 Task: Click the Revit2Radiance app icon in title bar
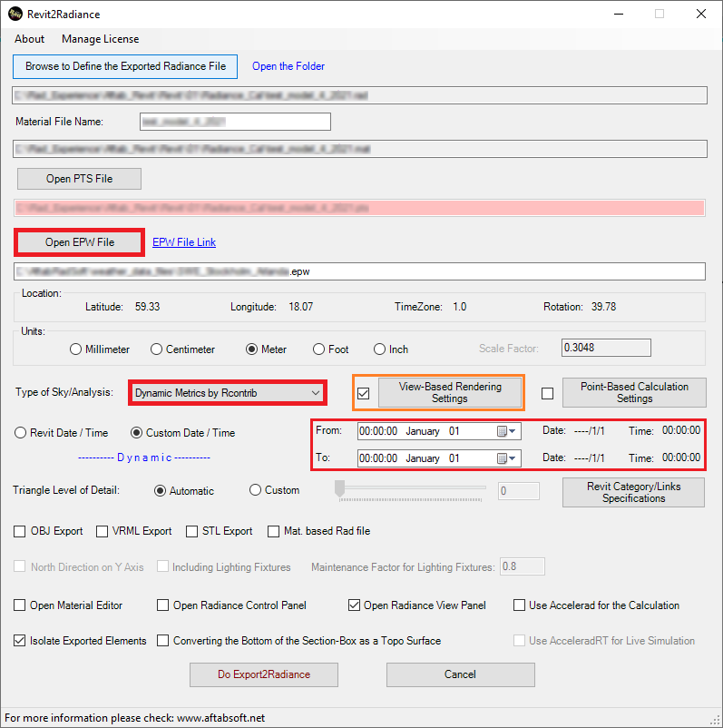coord(15,14)
